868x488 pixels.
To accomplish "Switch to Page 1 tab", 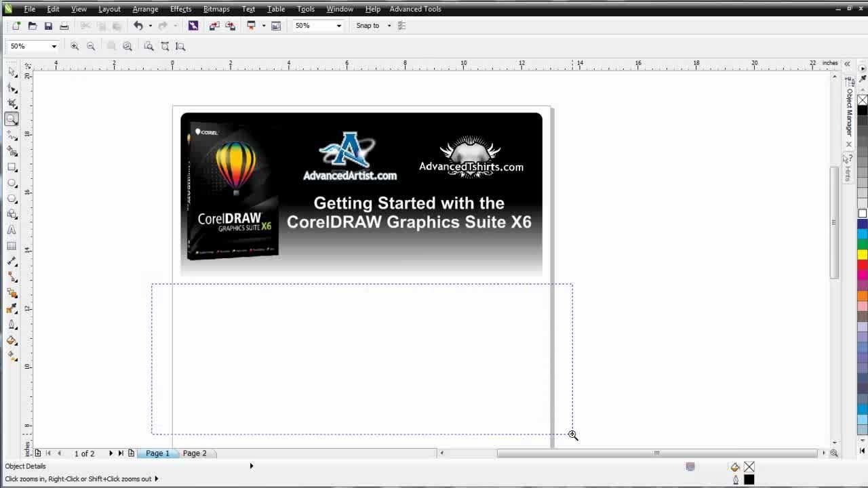I will (157, 453).
